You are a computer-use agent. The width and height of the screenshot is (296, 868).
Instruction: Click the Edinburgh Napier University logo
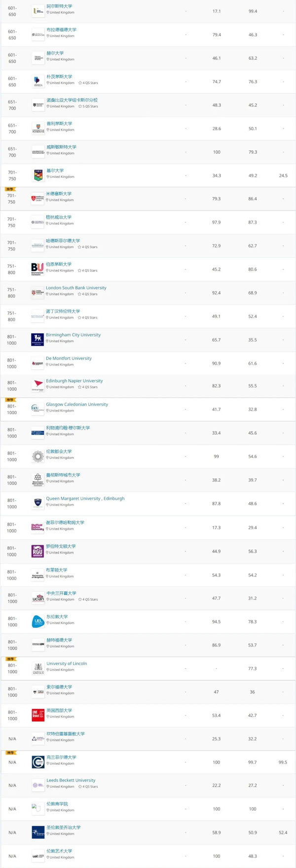37,386
